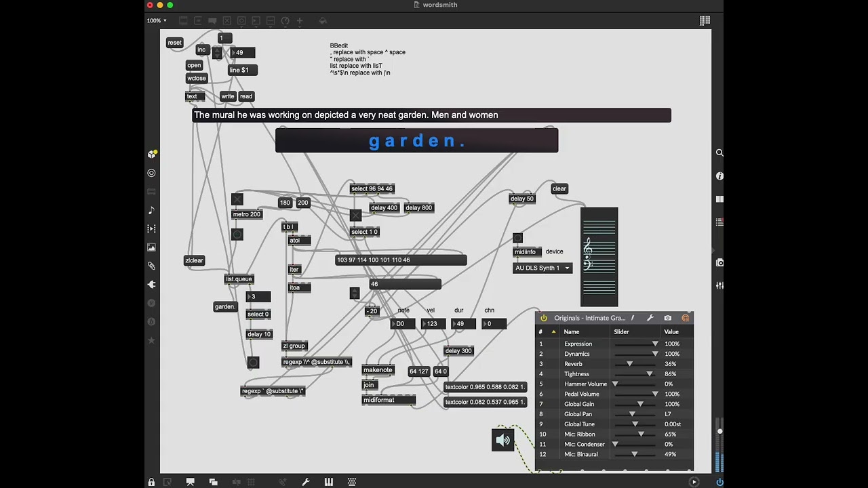The height and width of the screenshot is (488, 868).
Task: Click the bang button above midiinfo
Action: point(517,239)
